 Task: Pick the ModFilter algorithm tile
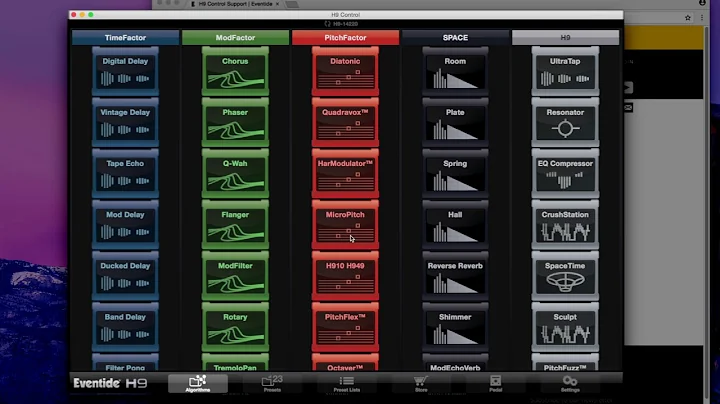[235, 276]
